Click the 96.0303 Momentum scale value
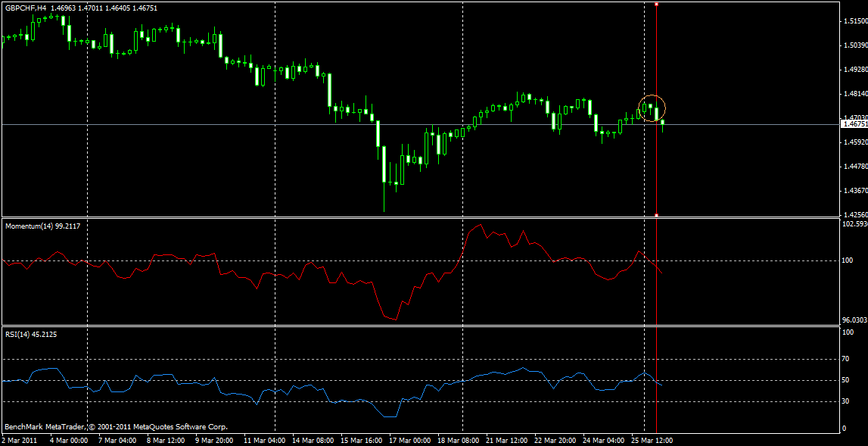This screenshot has height=446, width=868. (x=855, y=320)
